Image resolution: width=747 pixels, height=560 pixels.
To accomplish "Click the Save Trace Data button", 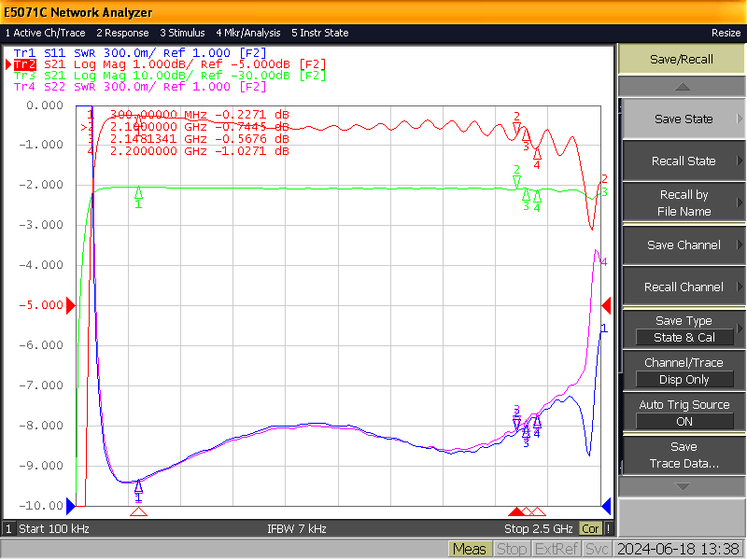I will [x=684, y=455].
